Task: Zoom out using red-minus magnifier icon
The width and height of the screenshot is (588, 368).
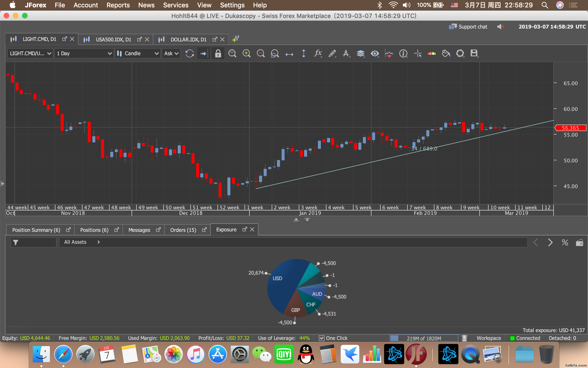Action: [261, 53]
